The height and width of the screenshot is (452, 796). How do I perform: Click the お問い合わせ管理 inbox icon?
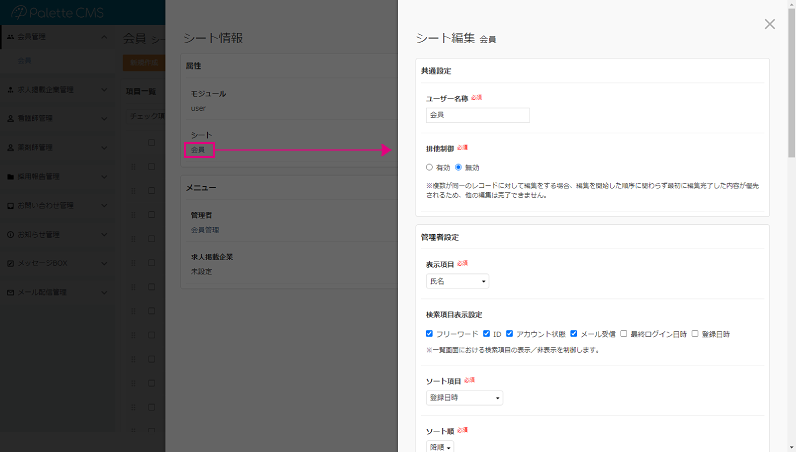pyautogui.click(x=11, y=206)
